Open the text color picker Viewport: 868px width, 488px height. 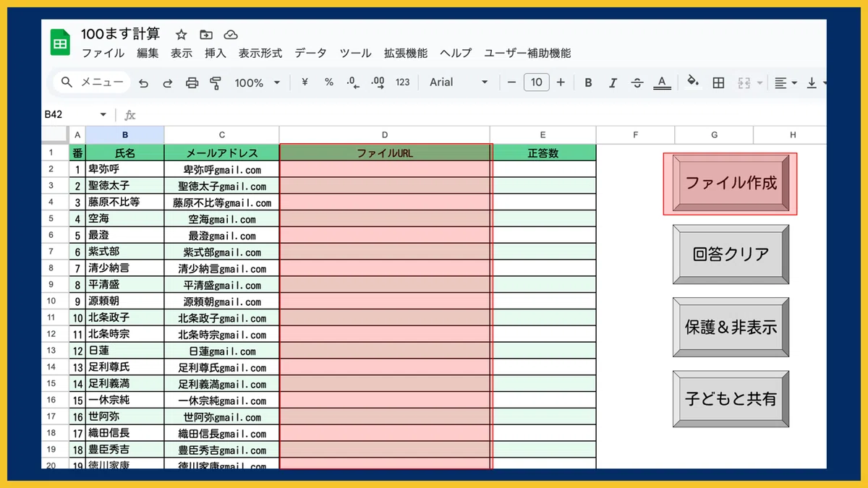click(662, 82)
